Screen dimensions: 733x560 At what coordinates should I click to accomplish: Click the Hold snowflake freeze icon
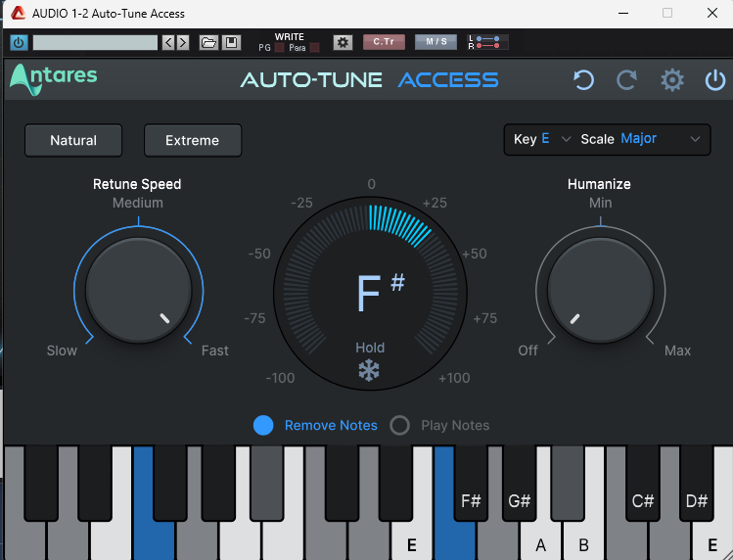coord(369,370)
